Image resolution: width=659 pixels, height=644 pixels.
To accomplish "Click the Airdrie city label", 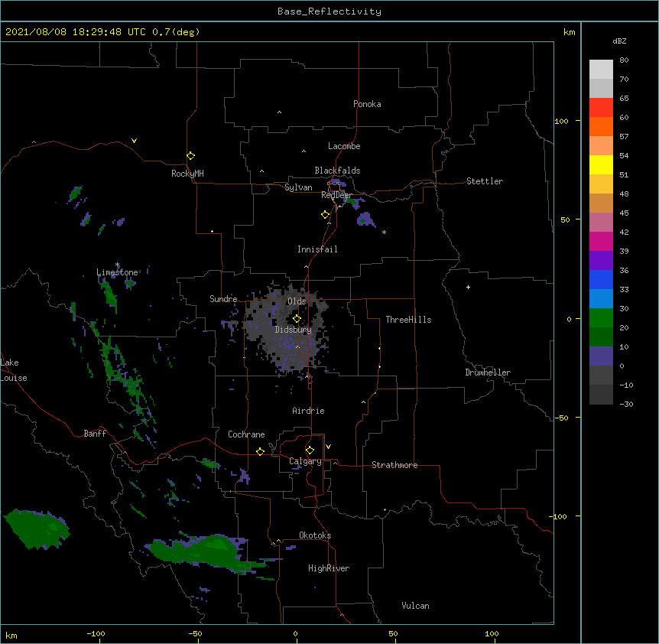I will click(x=309, y=411).
